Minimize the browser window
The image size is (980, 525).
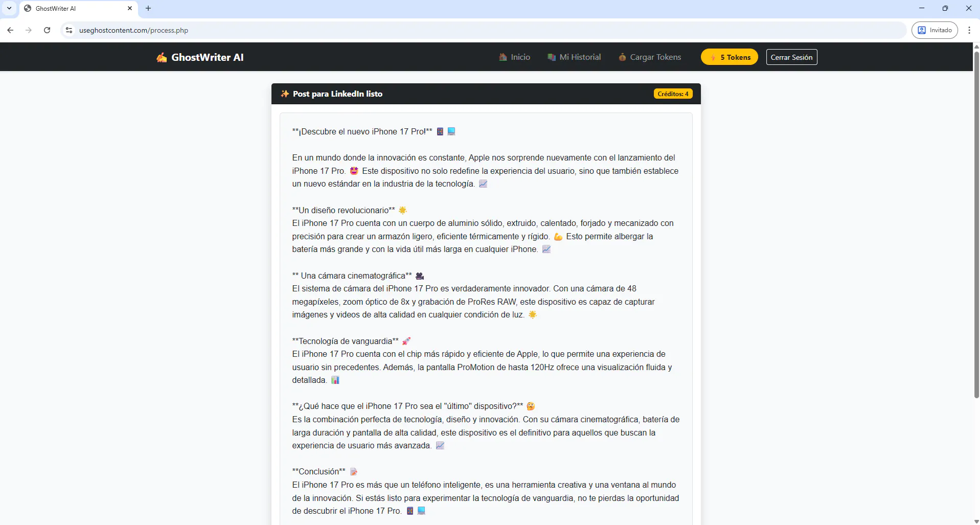click(922, 8)
